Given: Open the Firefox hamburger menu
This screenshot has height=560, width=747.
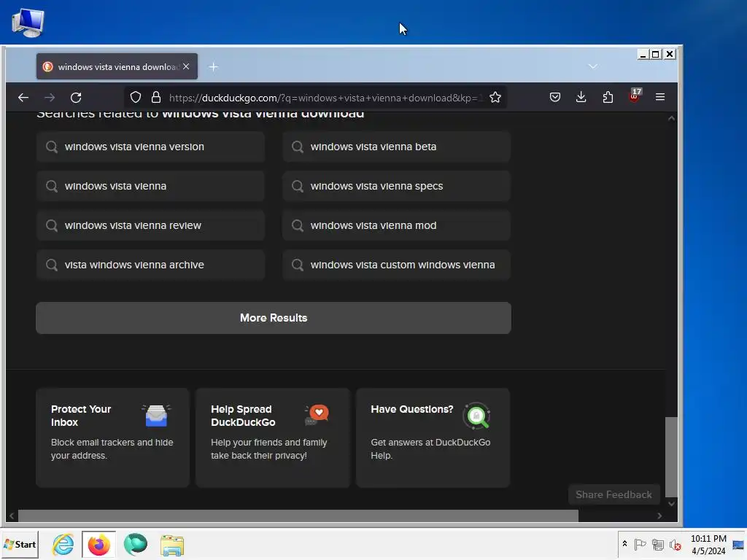Looking at the screenshot, I should pyautogui.click(x=660, y=97).
